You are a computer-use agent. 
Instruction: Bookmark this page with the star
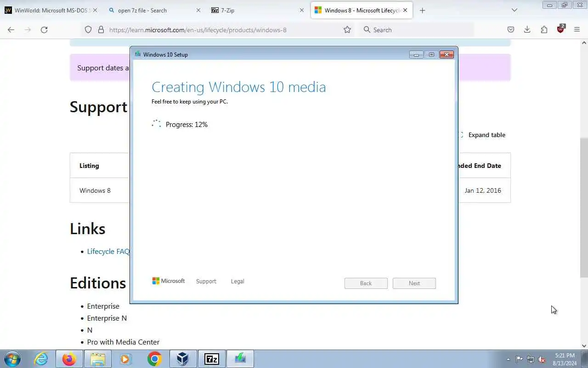click(347, 29)
